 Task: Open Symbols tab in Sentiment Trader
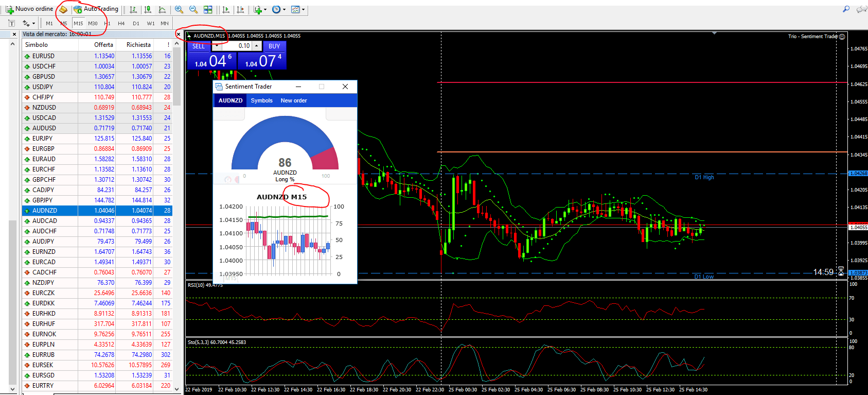pyautogui.click(x=262, y=100)
